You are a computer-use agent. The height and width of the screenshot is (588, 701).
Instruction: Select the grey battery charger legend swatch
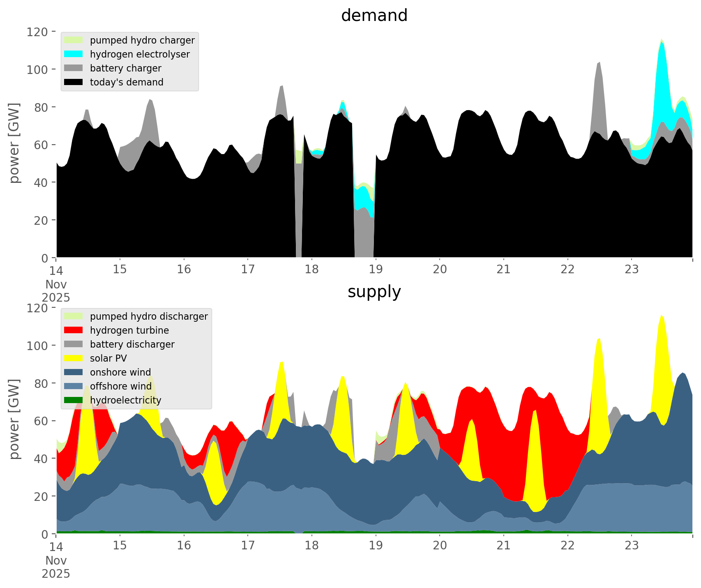pyautogui.click(x=74, y=68)
